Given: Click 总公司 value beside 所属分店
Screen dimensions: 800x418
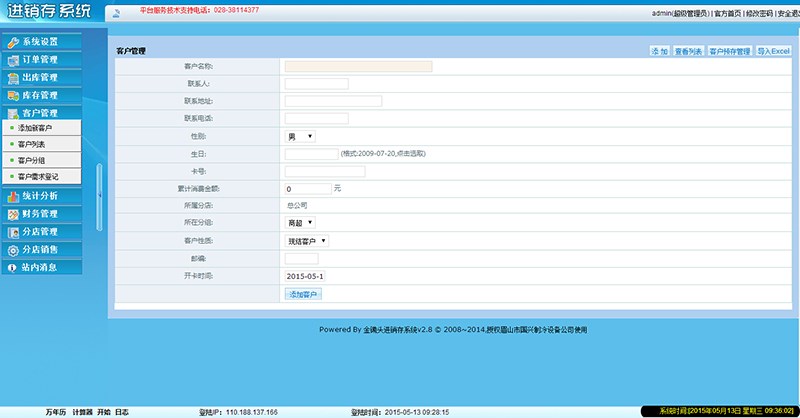Looking at the screenshot, I should [297, 206].
